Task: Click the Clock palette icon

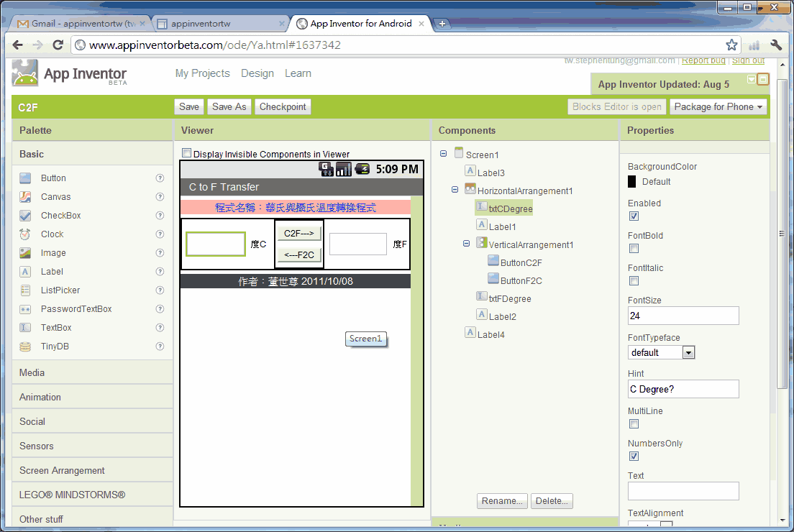Action: pos(25,234)
